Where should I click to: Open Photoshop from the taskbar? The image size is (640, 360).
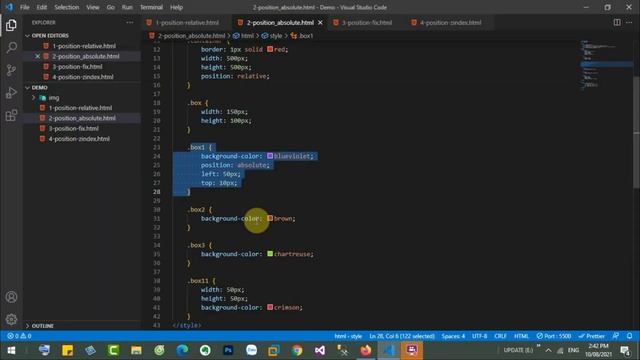point(228,351)
